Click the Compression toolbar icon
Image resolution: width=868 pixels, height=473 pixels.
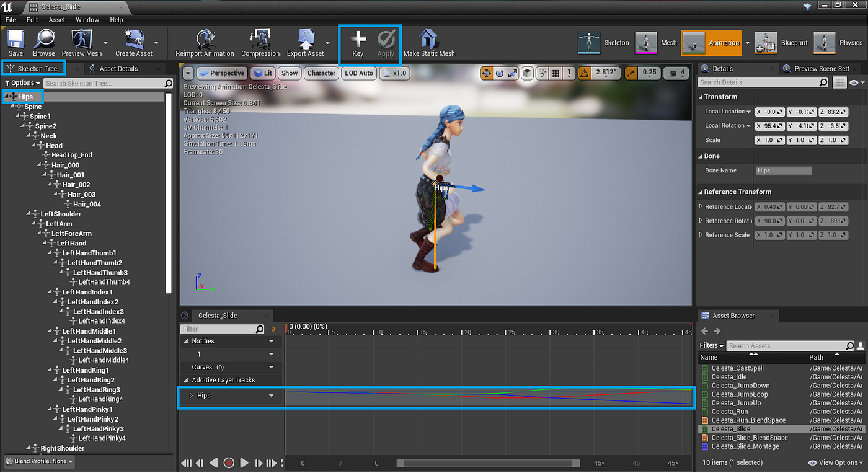260,39
